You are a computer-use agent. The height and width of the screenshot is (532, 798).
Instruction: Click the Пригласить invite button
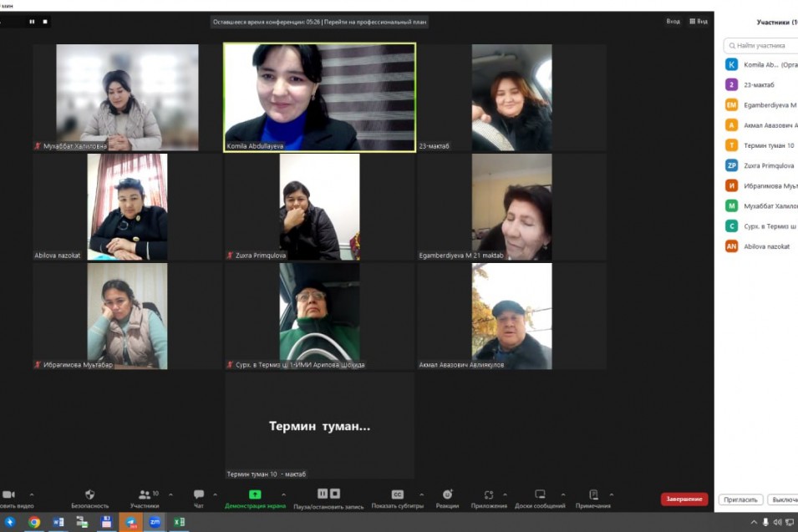click(740, 500)
